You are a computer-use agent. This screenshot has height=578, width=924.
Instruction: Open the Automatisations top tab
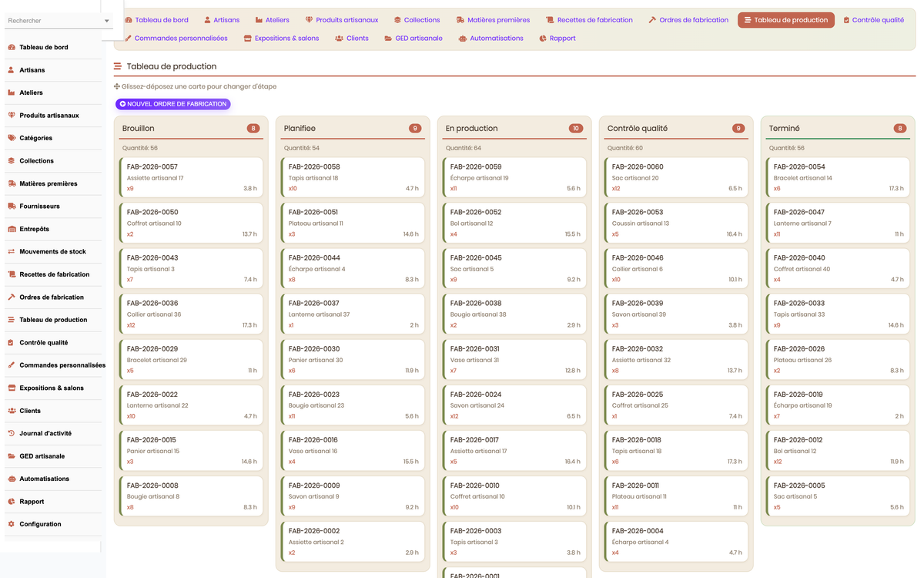tap(490, 38)
